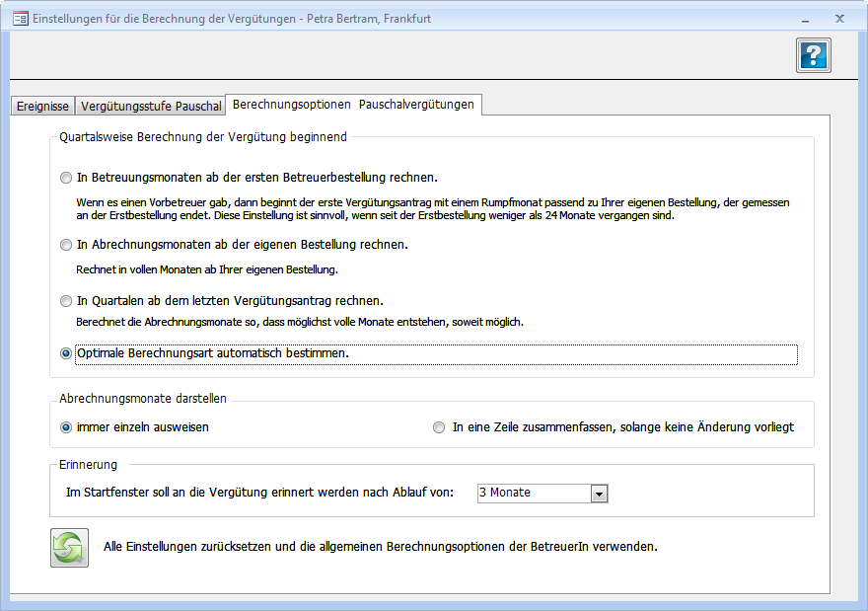868x611 pixels.
Task: Open help with the question mark icon
Action: [813, 55]
